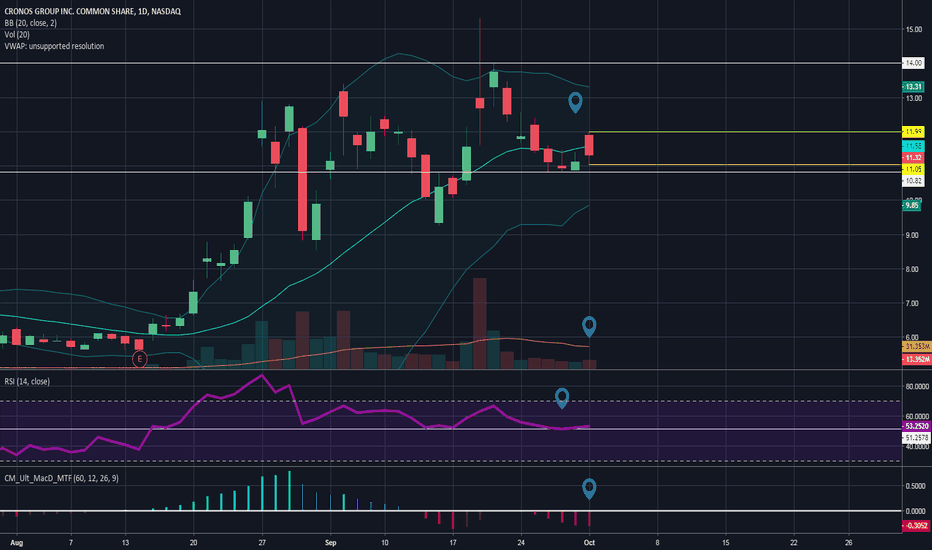Click the 13.31 upper Bollinger band label
932x550 pixels.
tap(914, 87)
